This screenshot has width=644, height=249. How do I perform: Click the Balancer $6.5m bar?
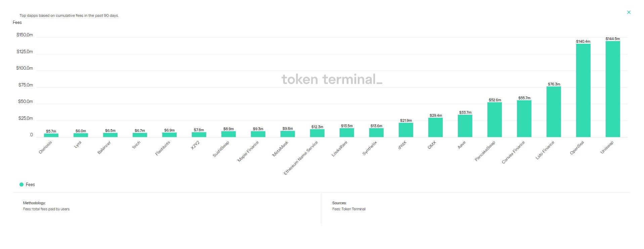pyautogui.click(x=110, y=135)
